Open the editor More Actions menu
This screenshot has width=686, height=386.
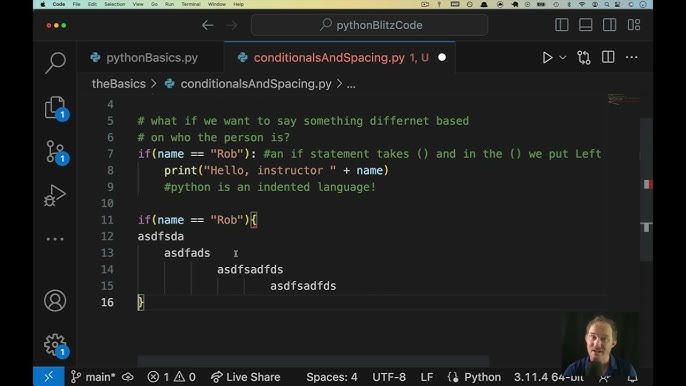pyautogui.click(x=631, y=57)
